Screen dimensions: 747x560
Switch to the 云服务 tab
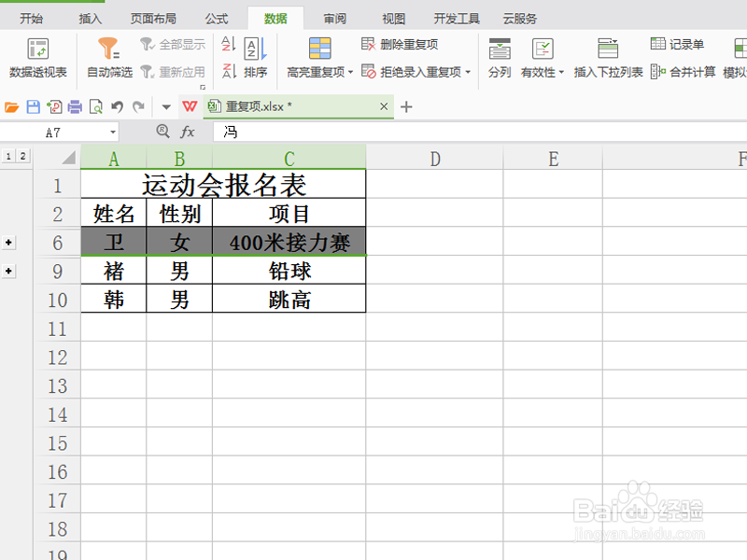tap(520, 19)
